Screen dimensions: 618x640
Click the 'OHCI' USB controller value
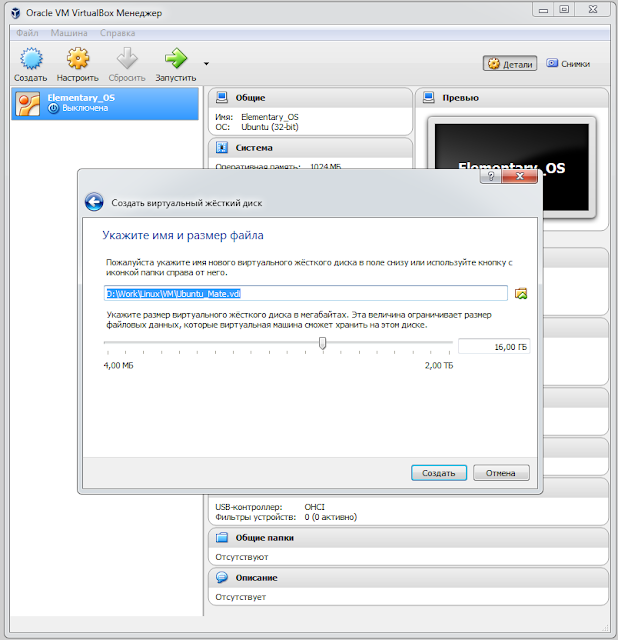click(x=314, y=507)
